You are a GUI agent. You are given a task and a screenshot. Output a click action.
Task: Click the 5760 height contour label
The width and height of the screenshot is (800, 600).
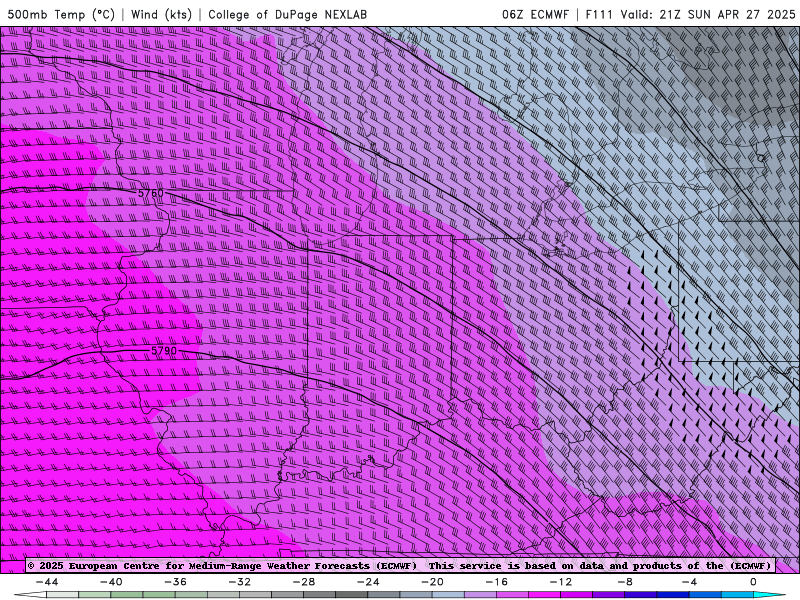tap(151, 193)
